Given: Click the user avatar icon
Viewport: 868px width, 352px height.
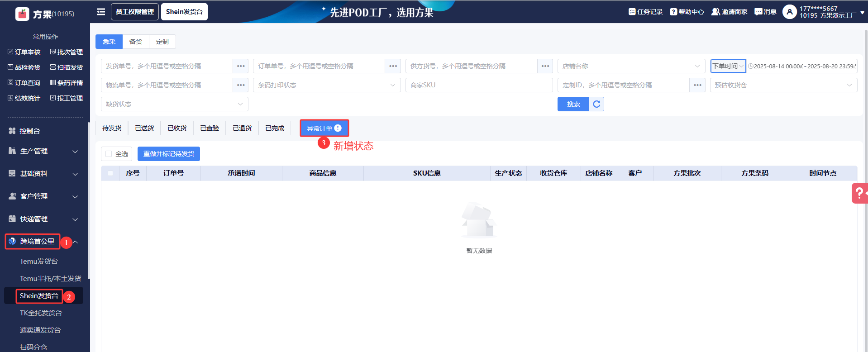Looking at the screenshot, I should (789, 12).
